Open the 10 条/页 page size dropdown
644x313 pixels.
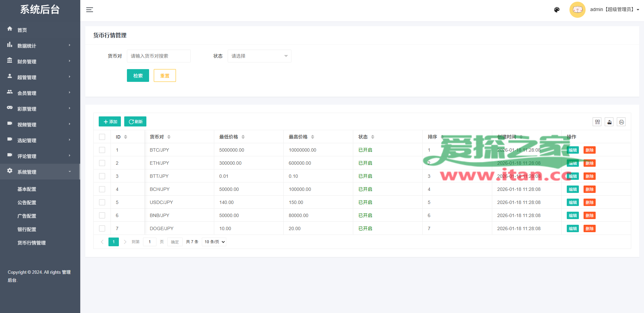tap(214, 242)
